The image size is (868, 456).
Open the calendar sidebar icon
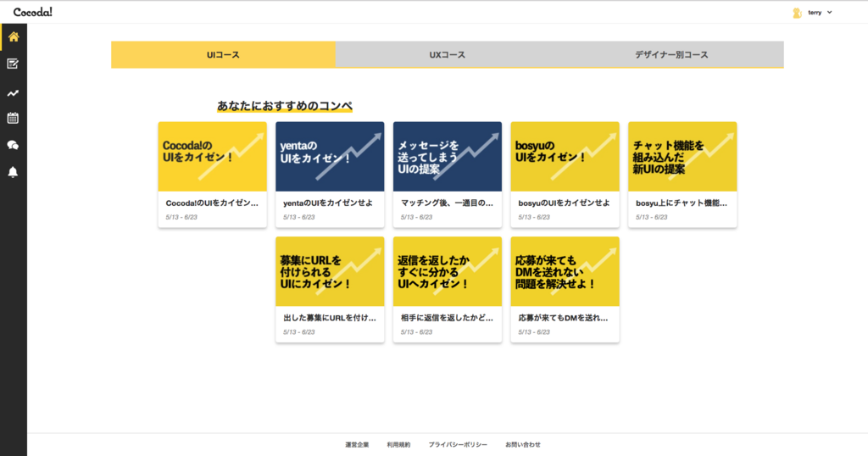[x=13, y=118]
